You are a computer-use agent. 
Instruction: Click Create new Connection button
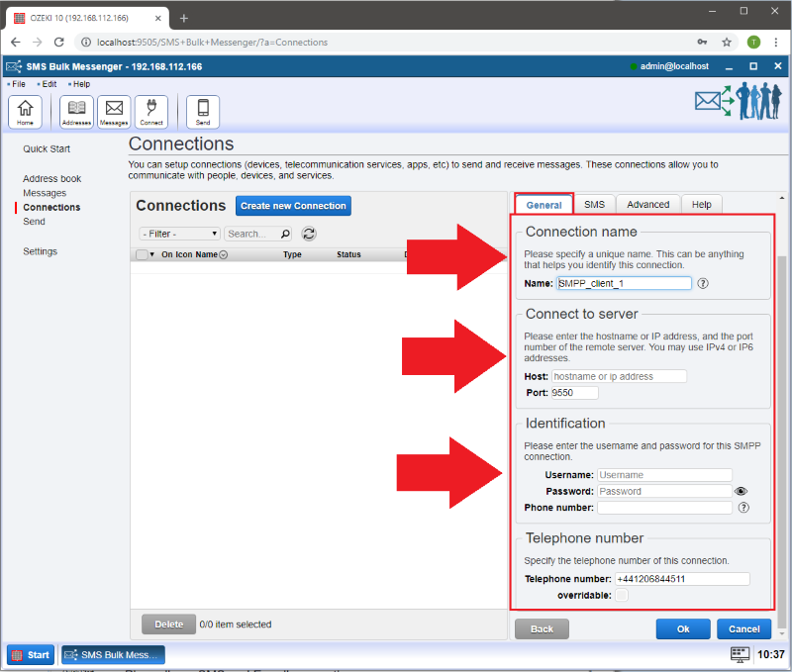pos(293,206)
